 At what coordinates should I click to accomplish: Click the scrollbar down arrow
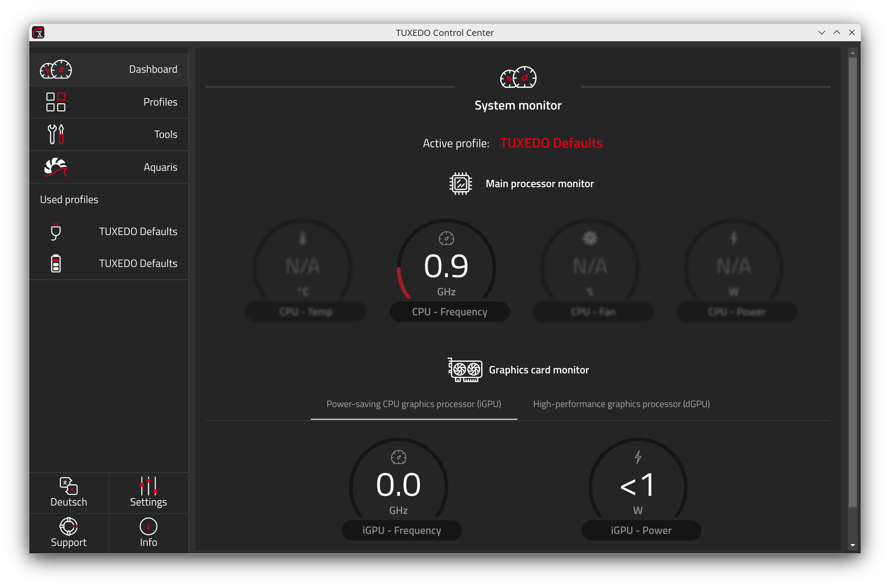pyautogui.click(x=852, y=545)
